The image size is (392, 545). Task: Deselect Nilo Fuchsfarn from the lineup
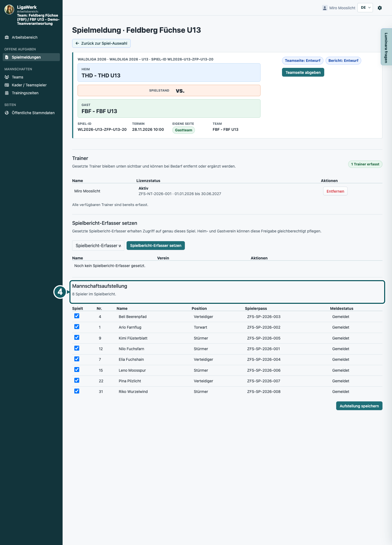(x=77, y=348)
